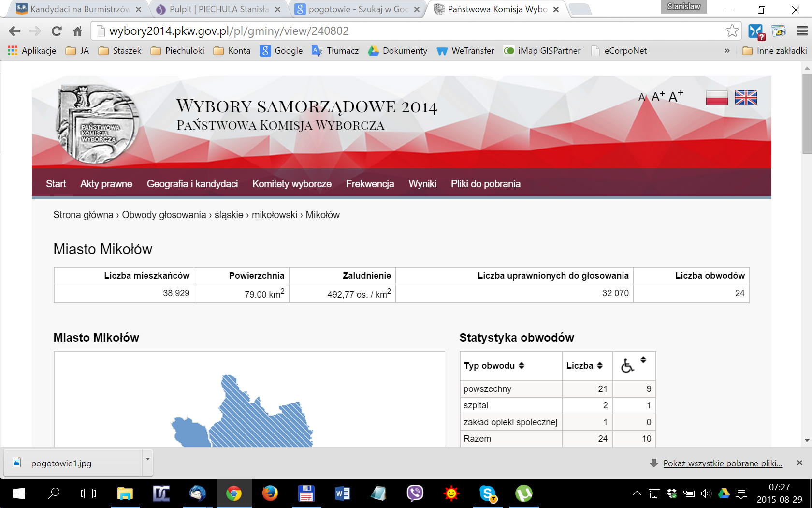Bookmark page with the star icon
The width and height of the screenshot is (812, 508).
(732, 31)
